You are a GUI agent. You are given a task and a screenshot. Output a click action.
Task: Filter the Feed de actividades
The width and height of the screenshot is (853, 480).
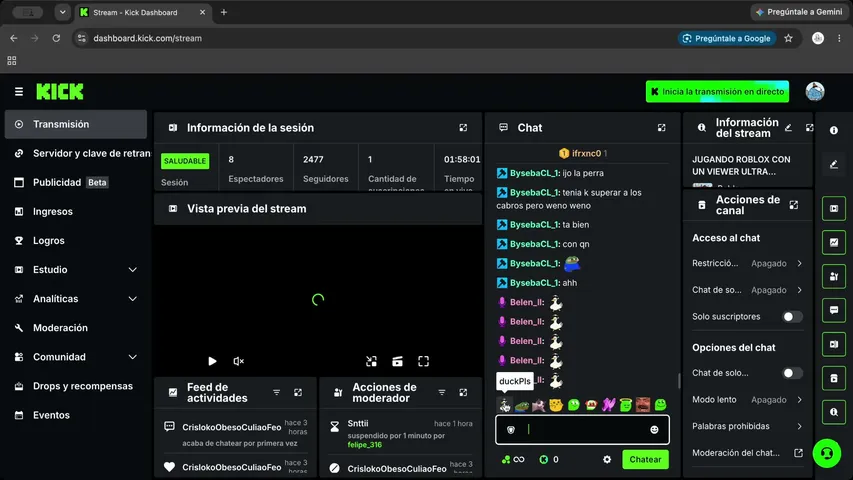tap(276, 392)
